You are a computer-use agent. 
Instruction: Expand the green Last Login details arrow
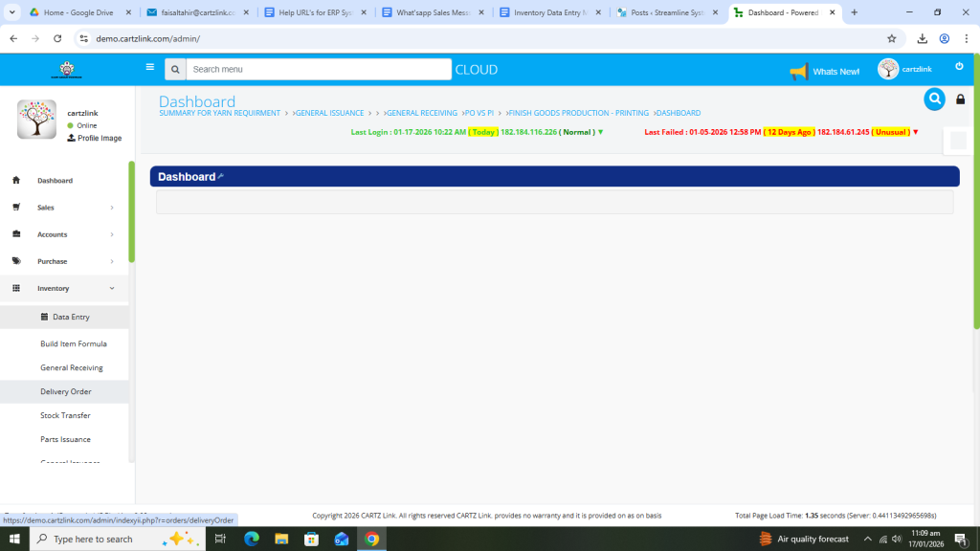[600, 132]
